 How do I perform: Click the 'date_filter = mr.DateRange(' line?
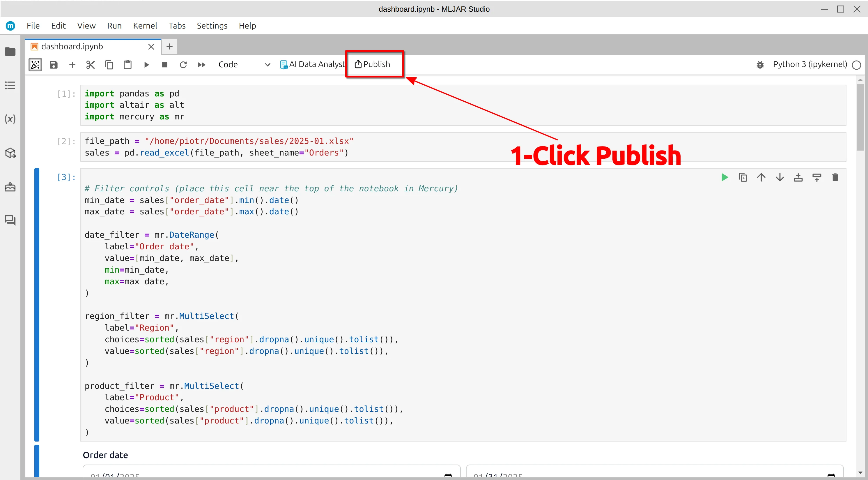pos(152,235)
